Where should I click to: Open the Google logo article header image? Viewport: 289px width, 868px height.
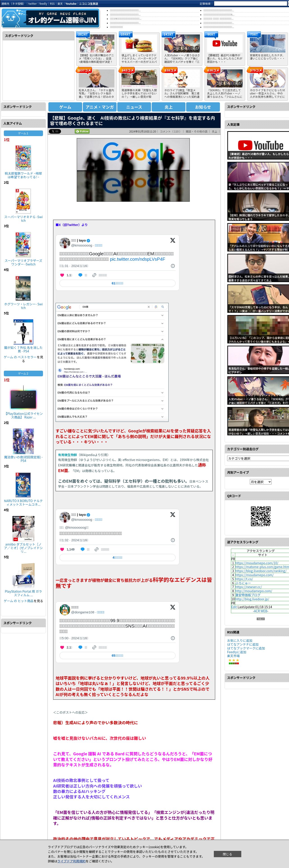[x=133, y=170]
